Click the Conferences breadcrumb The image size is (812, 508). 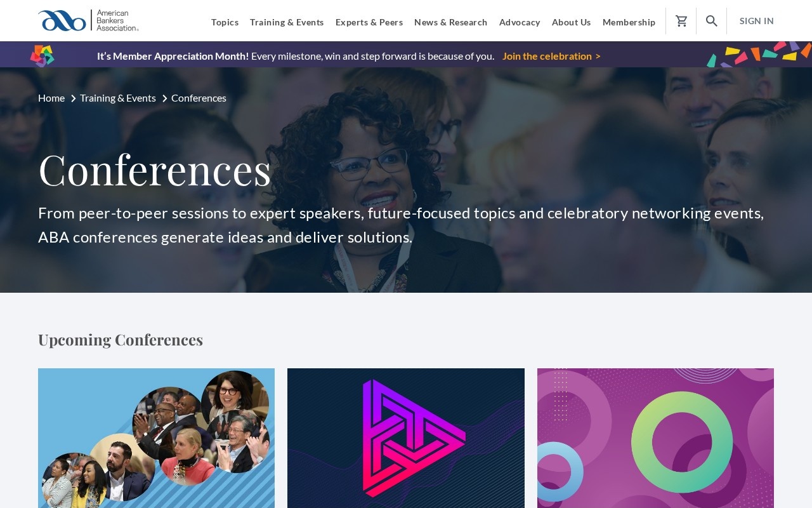[x=199, y=98]
